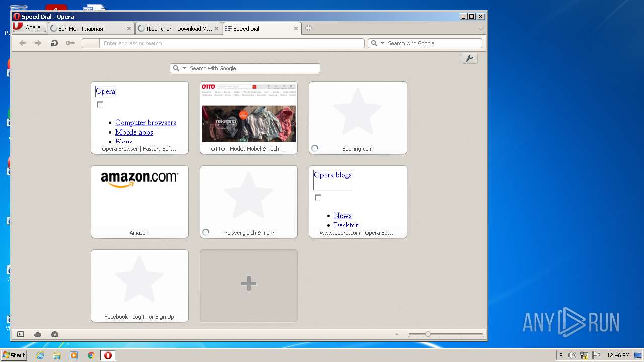This screenshot has height=362, width=644.
Task: Switch to the BorkMC - Главная tab
Action: 91,29
